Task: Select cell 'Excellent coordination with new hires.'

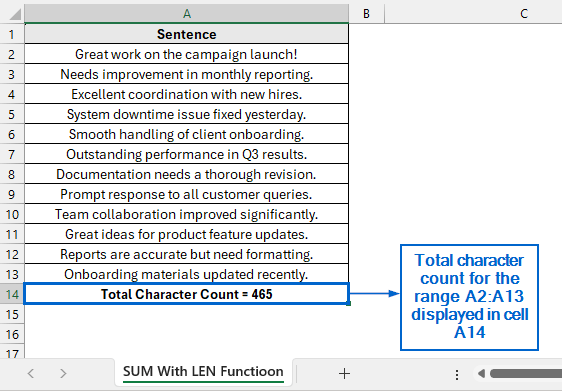Action: 186,95
